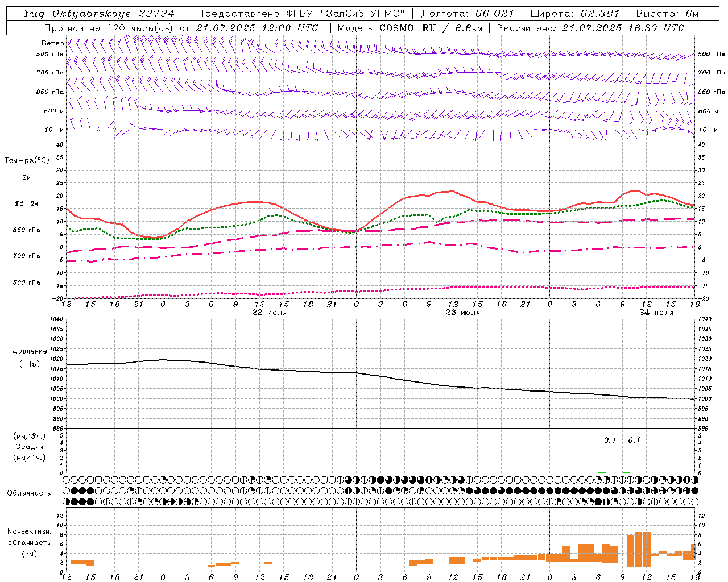Click the Тем-ра(°C) panel label
728x582 pixels.
(27, 161)
